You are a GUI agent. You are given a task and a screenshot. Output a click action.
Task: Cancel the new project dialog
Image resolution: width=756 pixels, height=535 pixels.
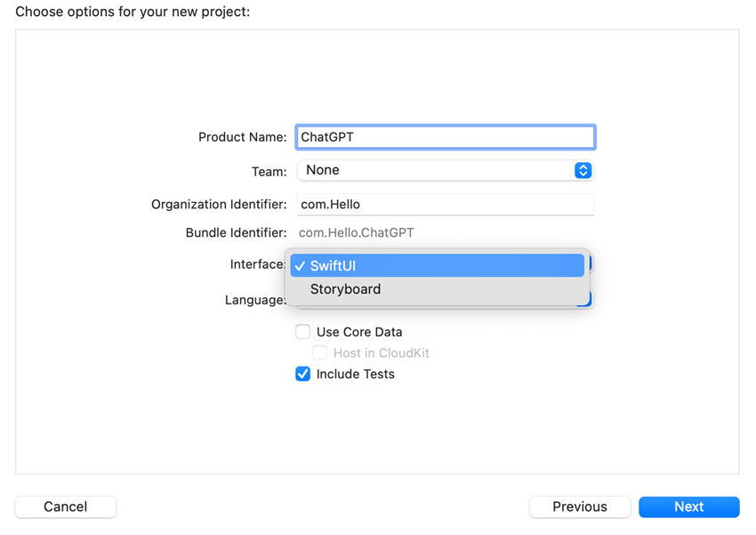tap(65, 507)
